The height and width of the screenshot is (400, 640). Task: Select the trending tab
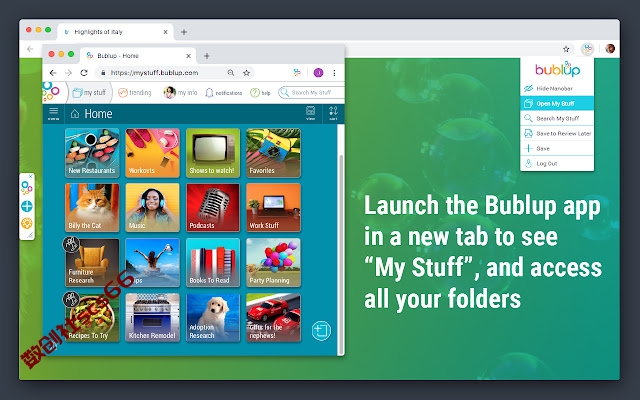coord(135,93)
